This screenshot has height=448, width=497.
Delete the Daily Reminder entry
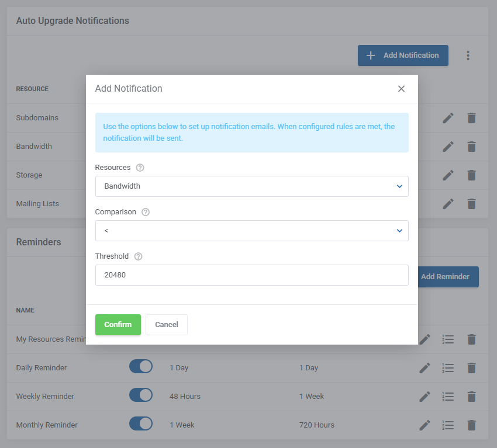471,368
